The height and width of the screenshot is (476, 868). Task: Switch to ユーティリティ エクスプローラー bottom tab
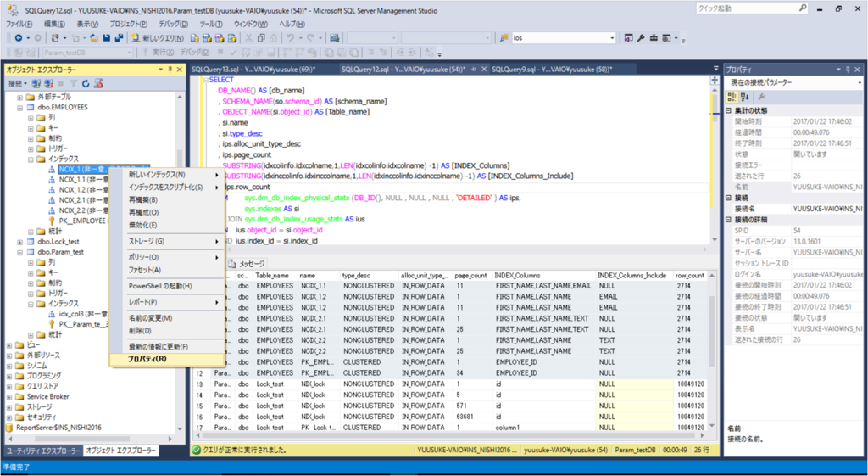[43, 451]
